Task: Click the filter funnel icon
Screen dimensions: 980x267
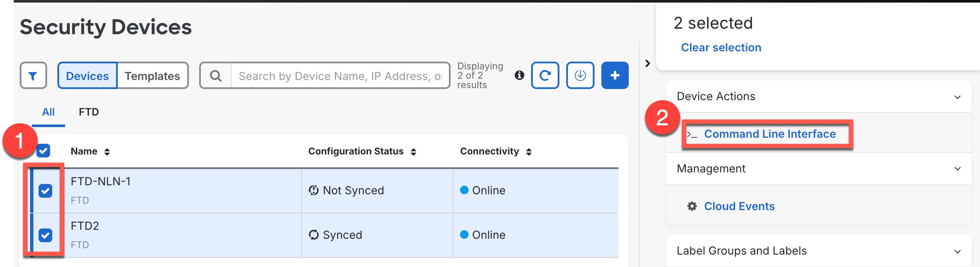Action: tap(33, 76)
